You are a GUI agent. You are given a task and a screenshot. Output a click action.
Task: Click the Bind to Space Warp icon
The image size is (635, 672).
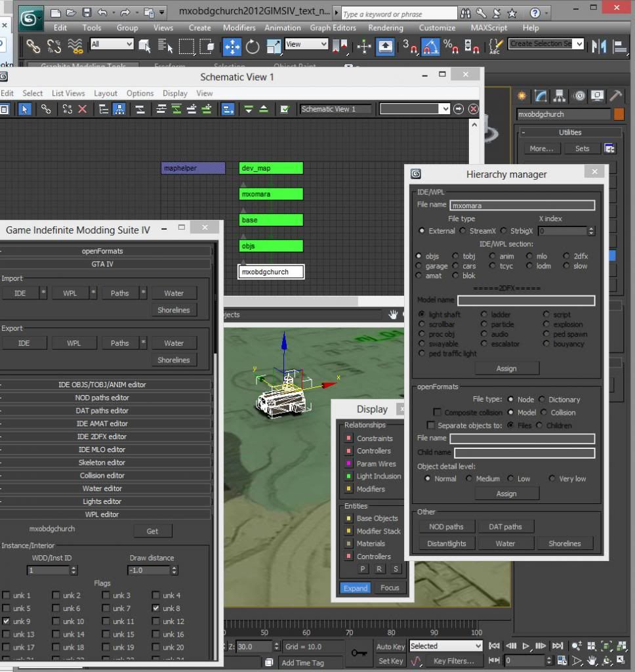75,47
